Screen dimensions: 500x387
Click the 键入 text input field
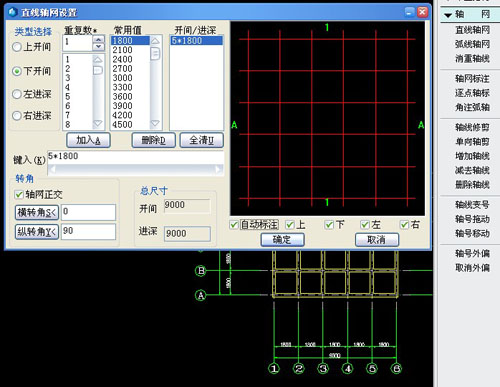(136, 157)
